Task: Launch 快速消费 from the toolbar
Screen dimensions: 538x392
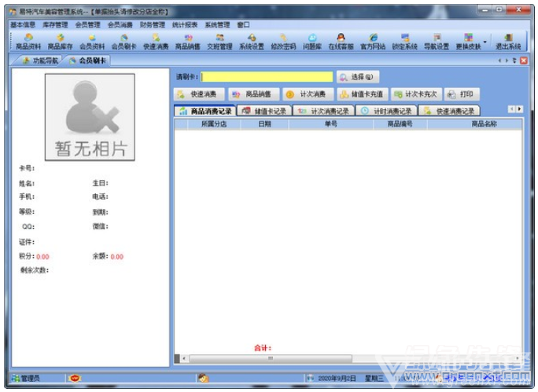Action: (156, 42)
